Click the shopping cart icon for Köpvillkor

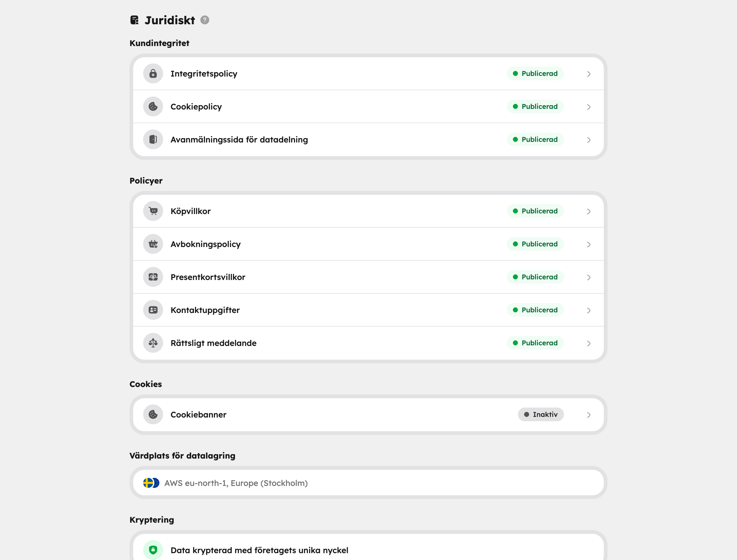click(153, 211)
